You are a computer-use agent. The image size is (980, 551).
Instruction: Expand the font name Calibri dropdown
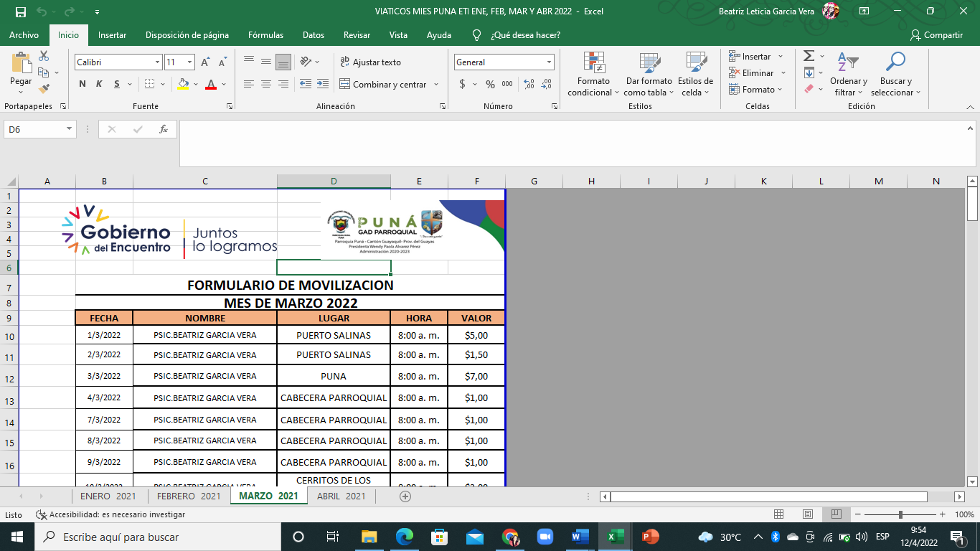click(157, 62)
